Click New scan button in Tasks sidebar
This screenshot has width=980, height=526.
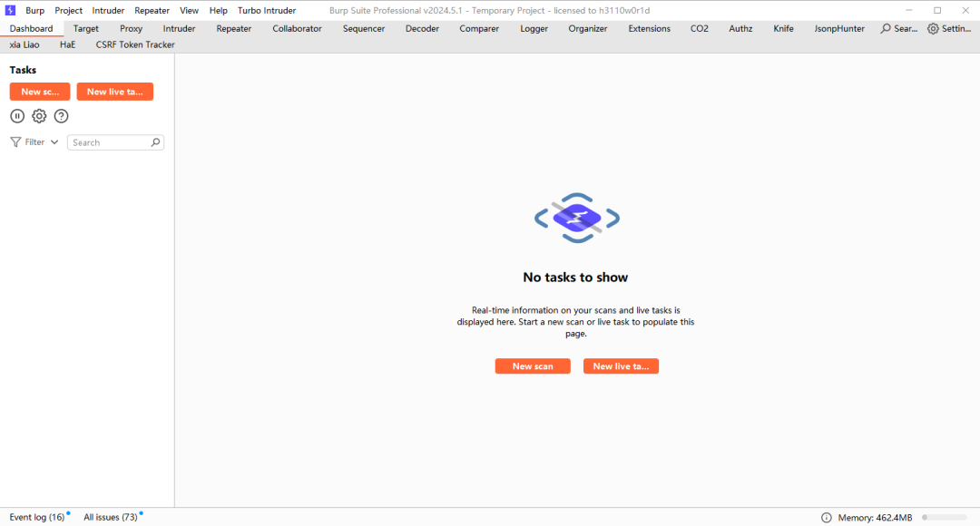40,92
